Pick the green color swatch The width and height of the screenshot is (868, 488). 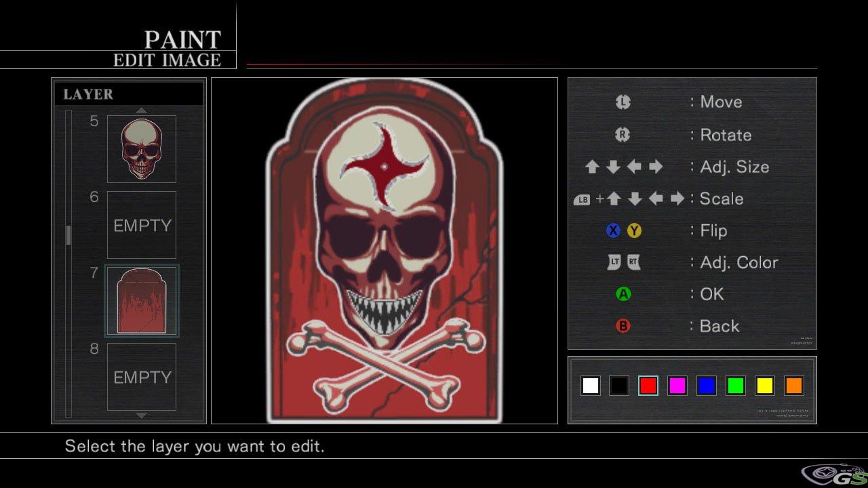coord(736,386)
